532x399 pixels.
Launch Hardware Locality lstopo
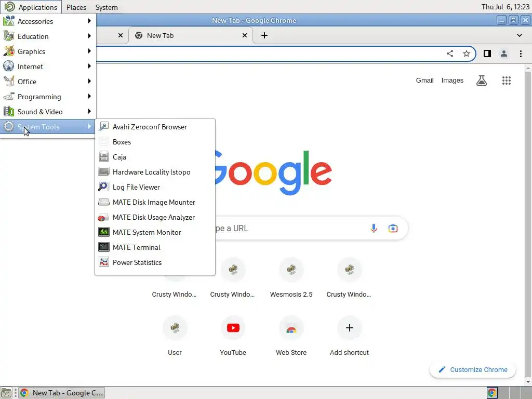155,172
